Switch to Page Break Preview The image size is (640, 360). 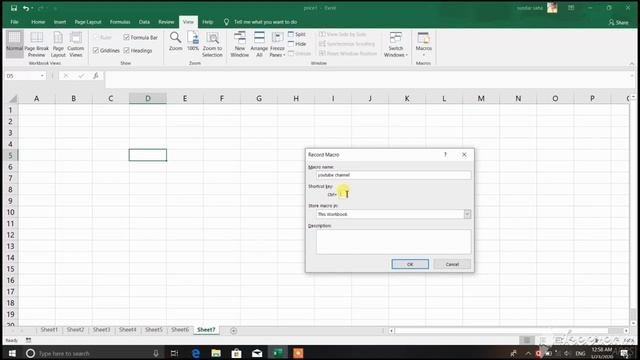[37, 44]
